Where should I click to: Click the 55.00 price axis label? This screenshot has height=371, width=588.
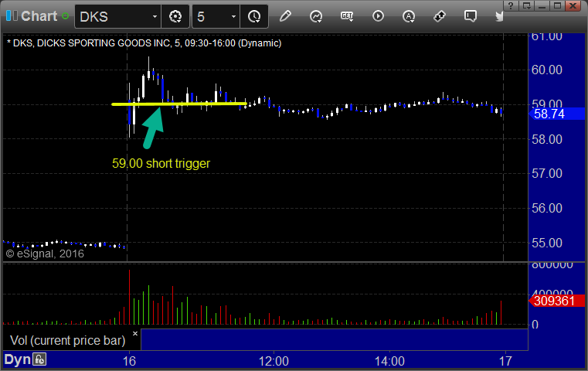547,243
